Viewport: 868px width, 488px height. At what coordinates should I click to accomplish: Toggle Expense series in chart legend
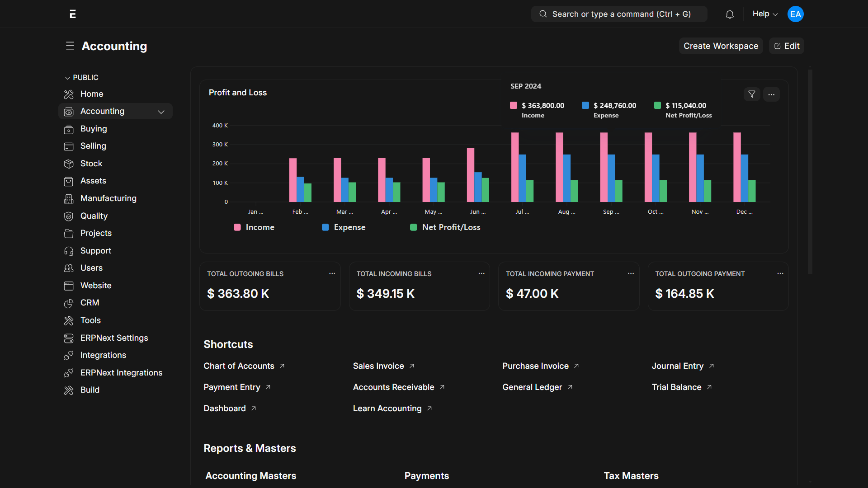[344, 227]
